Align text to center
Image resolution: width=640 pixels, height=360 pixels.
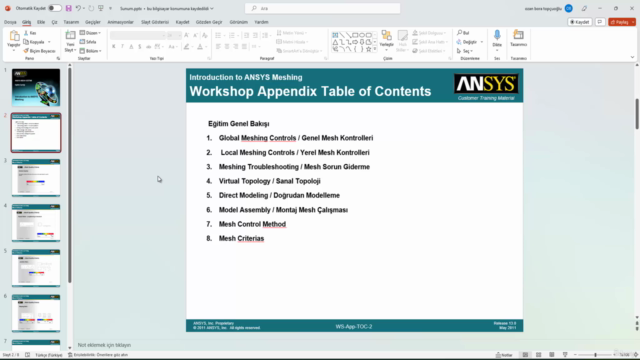(227, 47)
